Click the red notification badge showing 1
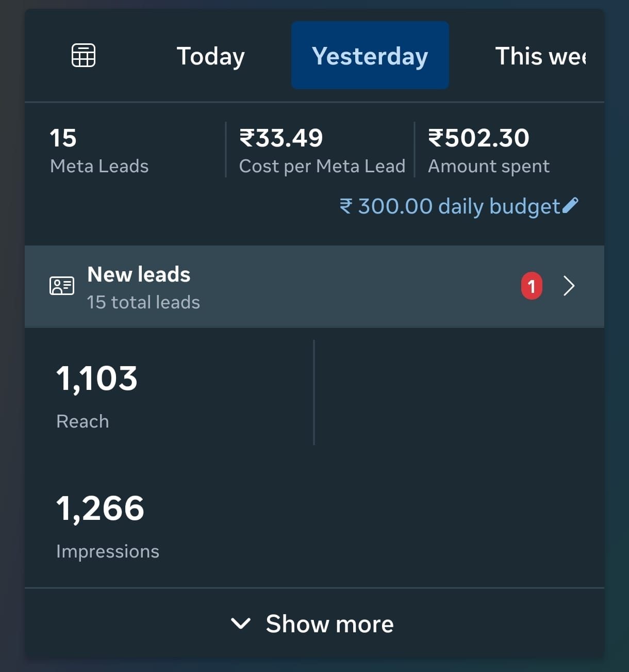The image size is (629, 672). click(532, 286)
